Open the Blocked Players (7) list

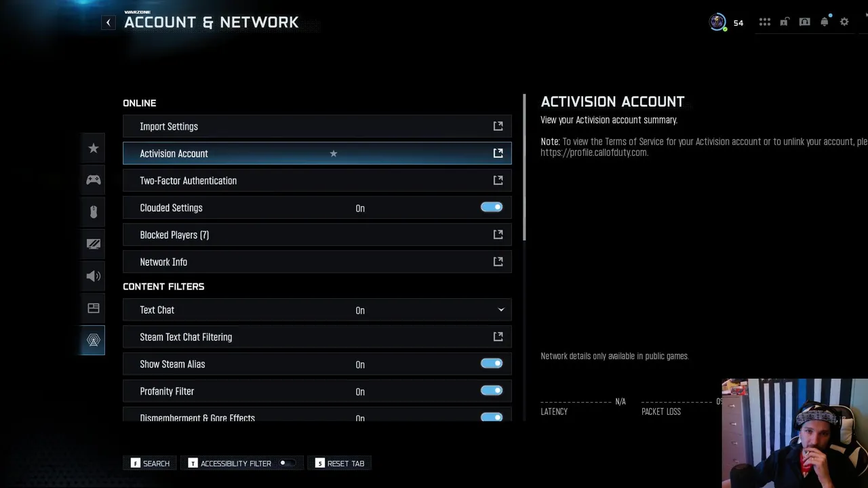click(x=317, y=235)
